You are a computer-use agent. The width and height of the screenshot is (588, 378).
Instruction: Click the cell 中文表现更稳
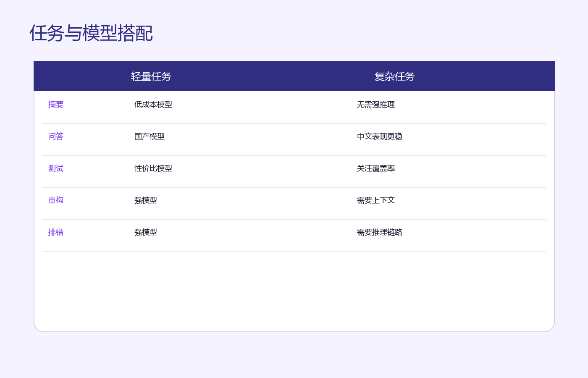coord(380,136)
